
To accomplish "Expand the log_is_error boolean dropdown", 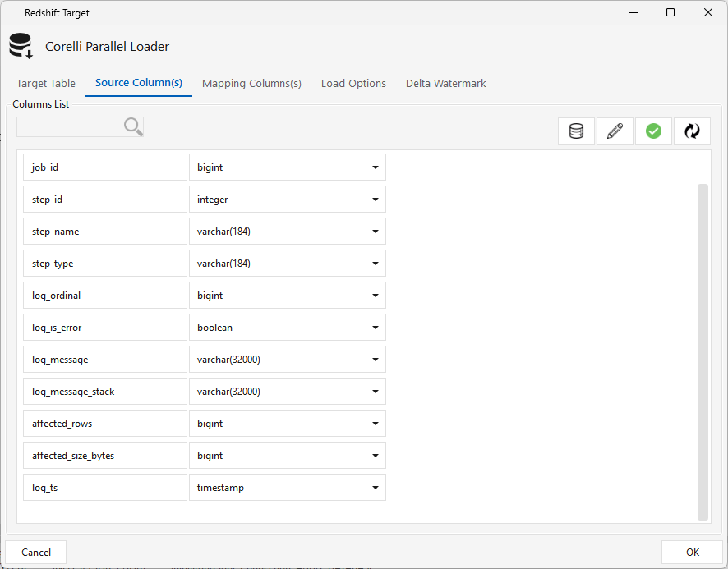I will point(288,328).
